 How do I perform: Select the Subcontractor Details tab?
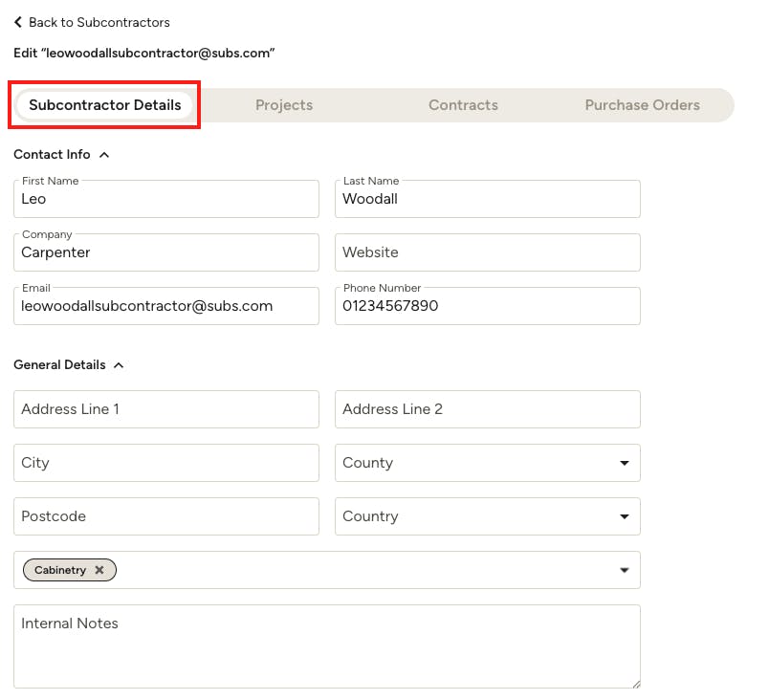tap(105, 105)
